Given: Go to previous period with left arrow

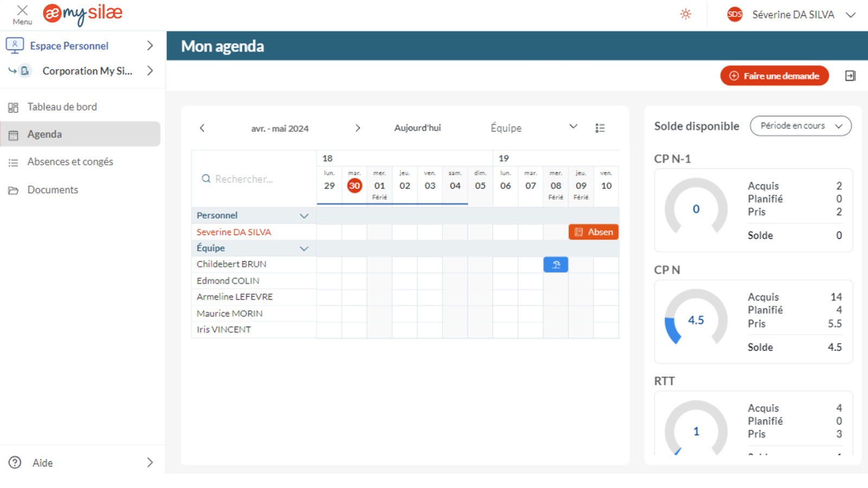Looking at the screenshot, I should pyautogui.click(x=202, y=128).
